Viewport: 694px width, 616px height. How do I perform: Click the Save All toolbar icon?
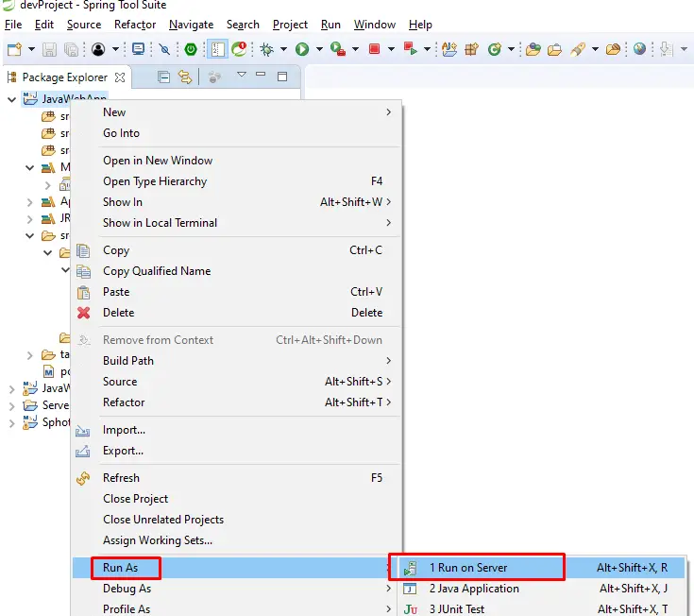coord(71,49)
